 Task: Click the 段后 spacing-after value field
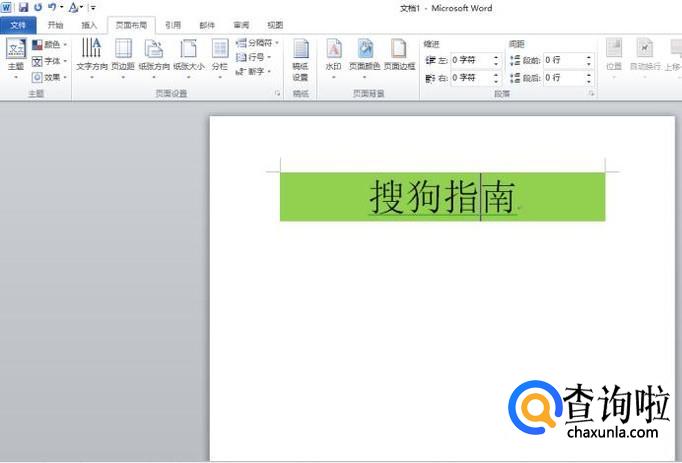[564, 78]
